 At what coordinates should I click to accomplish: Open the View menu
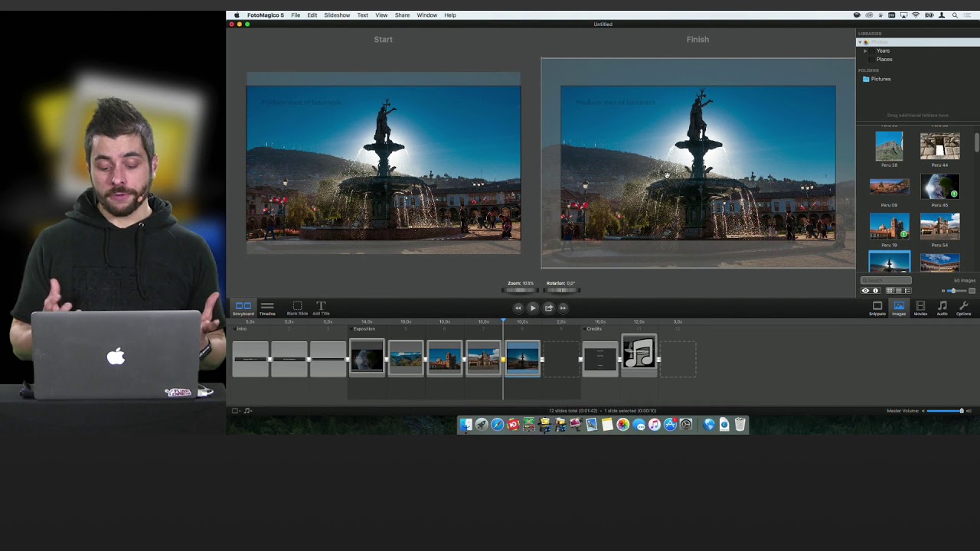(x=381, y=15)
